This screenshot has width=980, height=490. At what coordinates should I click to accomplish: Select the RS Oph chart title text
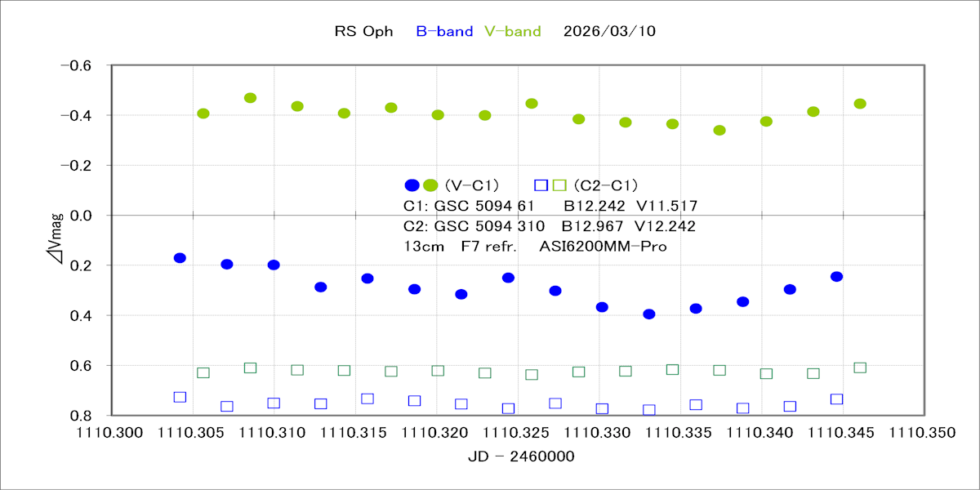point(363,32)
